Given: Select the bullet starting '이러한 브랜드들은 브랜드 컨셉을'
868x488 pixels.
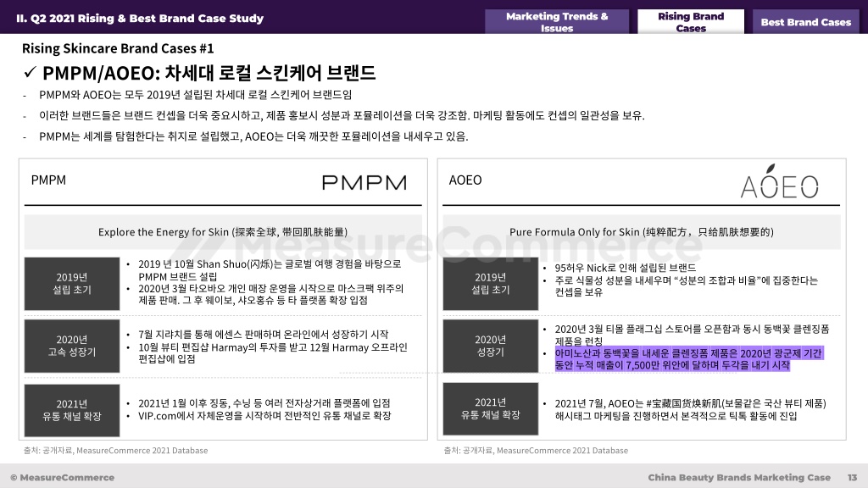Looking at the screenshot, I should coord(342,115).
